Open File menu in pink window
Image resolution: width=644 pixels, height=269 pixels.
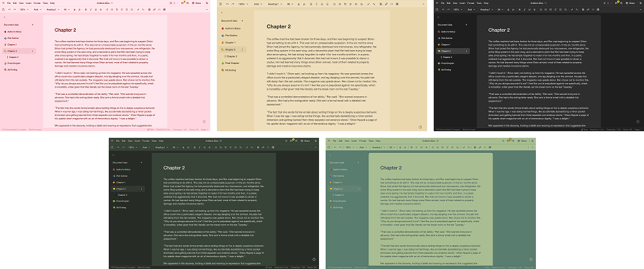[x=9, y=3]
